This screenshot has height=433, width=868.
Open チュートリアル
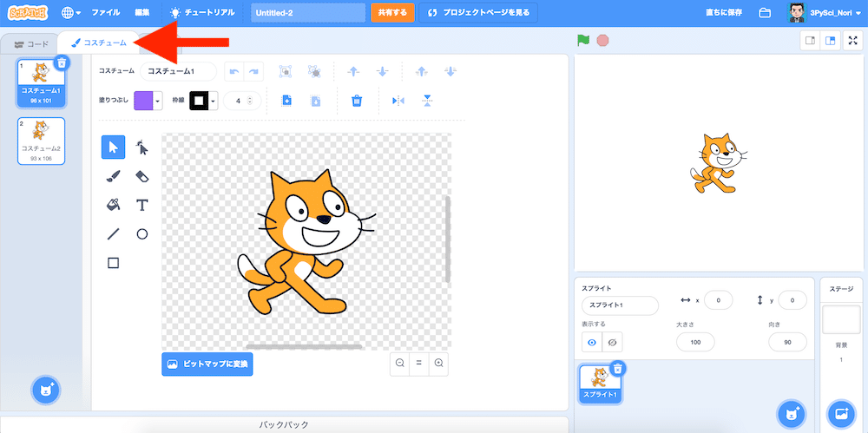202,13
